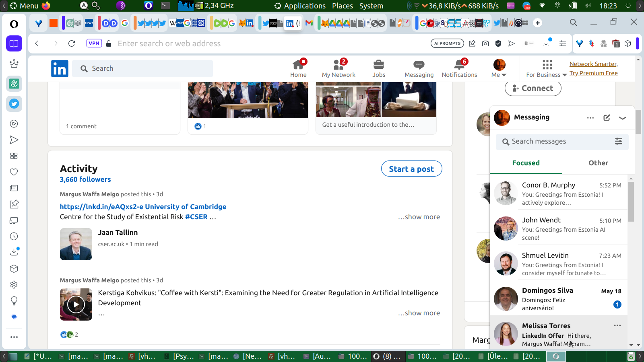
Task: Open the Messaging nav icon
Action: (419, 68)
